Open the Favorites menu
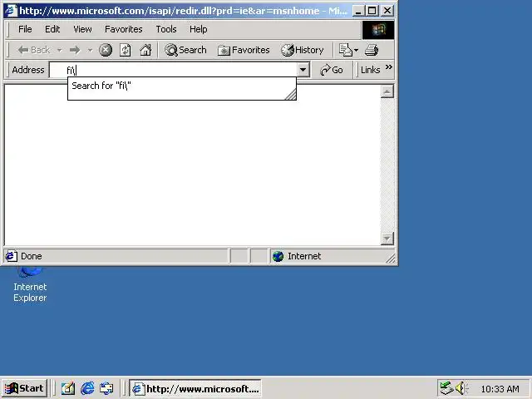Screen dimensions: 532x399 [124, 29]
